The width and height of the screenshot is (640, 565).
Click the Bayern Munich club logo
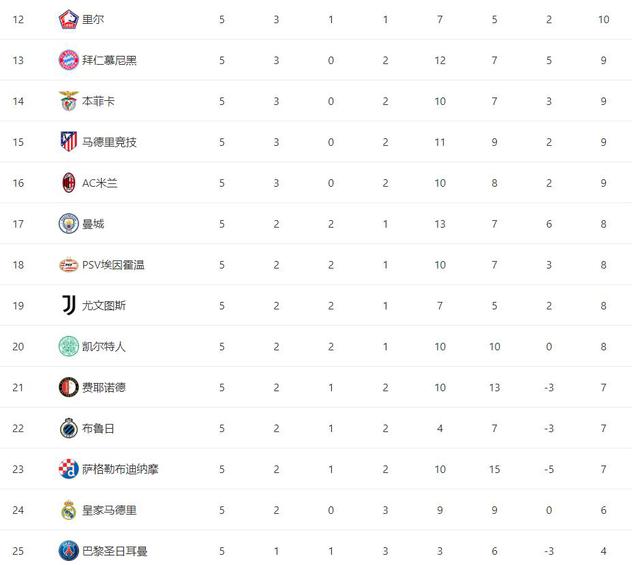68,60
